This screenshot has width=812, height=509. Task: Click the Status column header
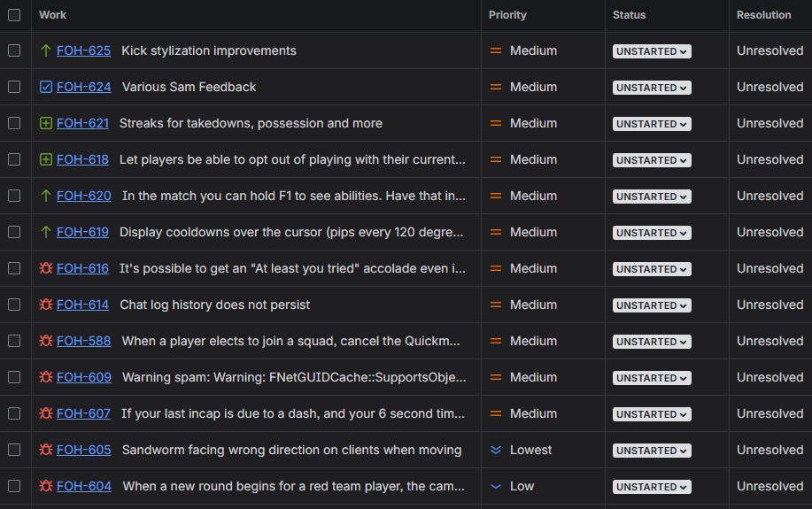coord(629,15)
